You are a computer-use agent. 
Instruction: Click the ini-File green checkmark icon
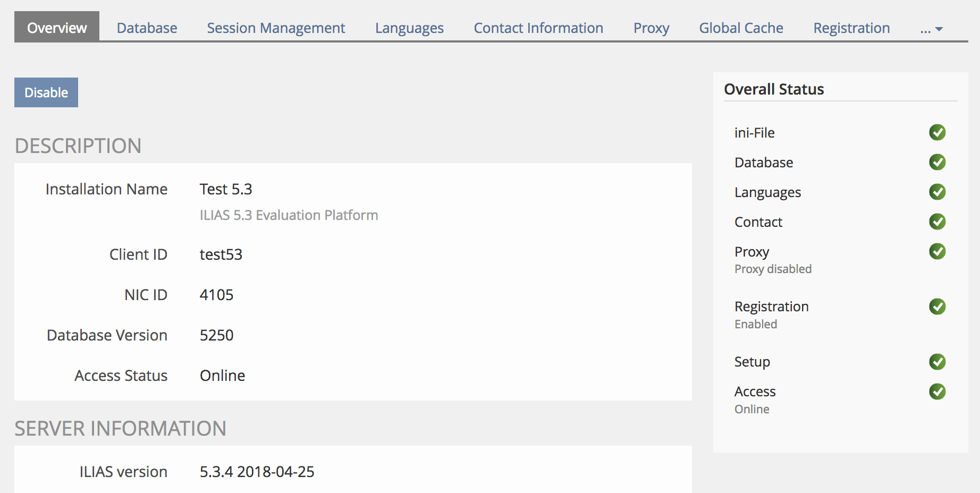click(937, 132)
